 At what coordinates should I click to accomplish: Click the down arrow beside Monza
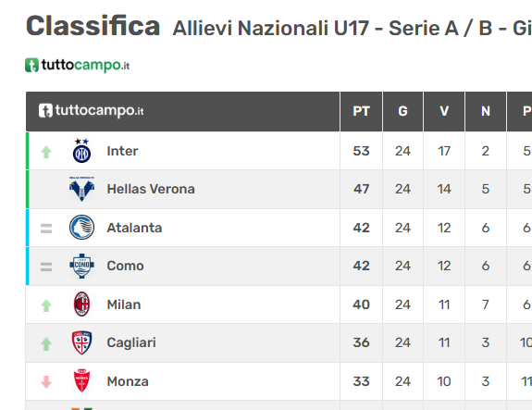pyautogui.click(x=46, y=382)
